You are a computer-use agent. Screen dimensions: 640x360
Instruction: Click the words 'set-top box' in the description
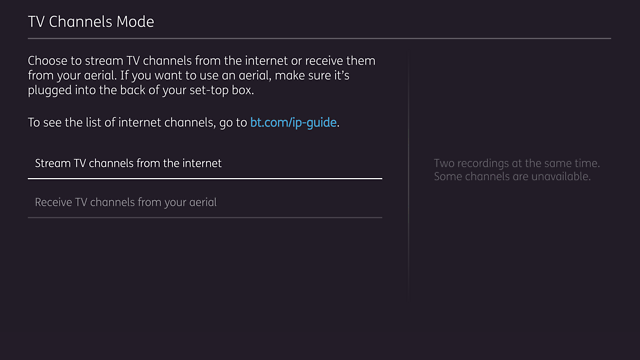[222, 90]
